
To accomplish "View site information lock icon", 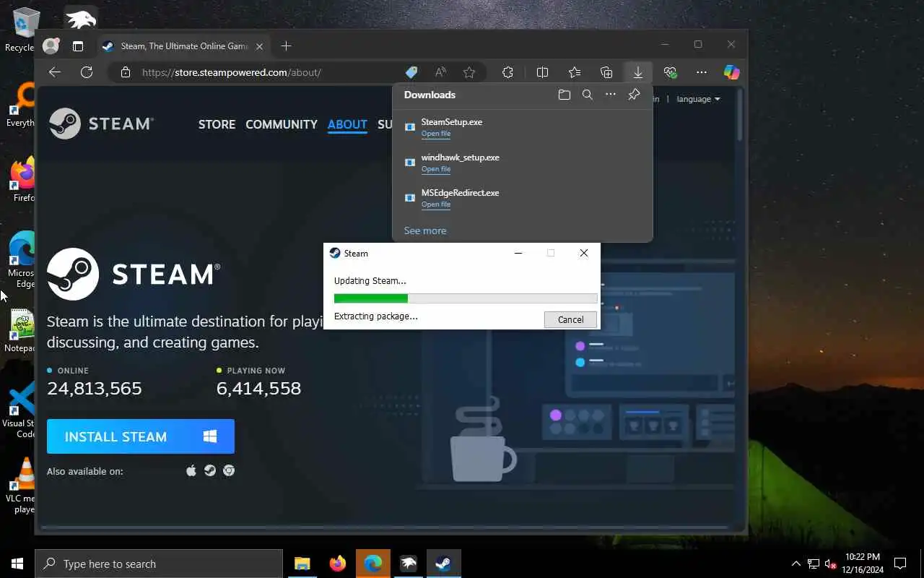I will pyautogui.click(x=126, y=72).
